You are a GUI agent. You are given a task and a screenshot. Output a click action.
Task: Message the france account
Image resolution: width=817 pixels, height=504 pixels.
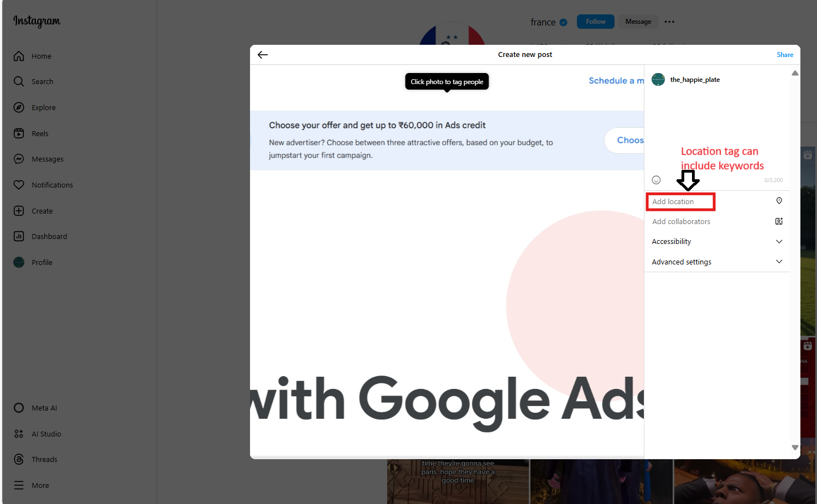[638, 22]
